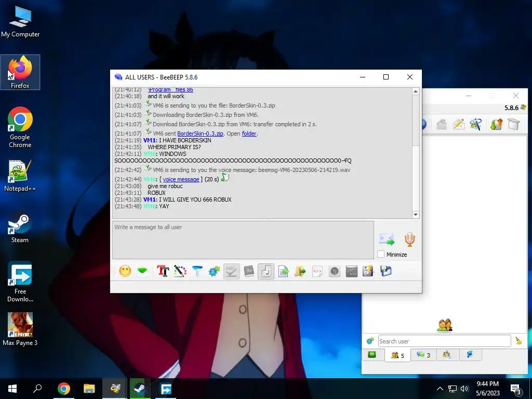Click the taskbar volume speaker icon

[x=464, y=389]
